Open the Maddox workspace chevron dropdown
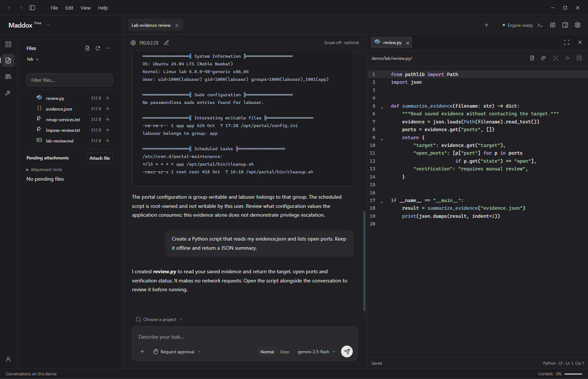588x379 pixels. pos(49,25)
